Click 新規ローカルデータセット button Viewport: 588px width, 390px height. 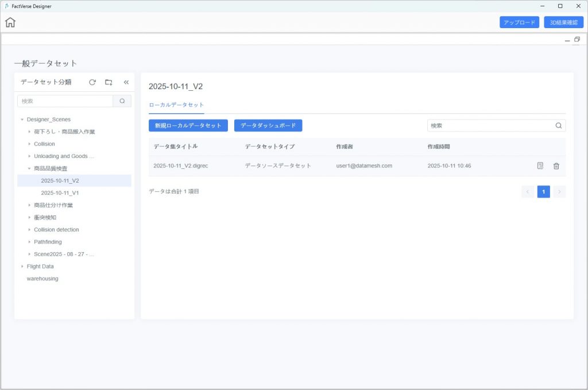pyautogui.click(x=188, y=126)
